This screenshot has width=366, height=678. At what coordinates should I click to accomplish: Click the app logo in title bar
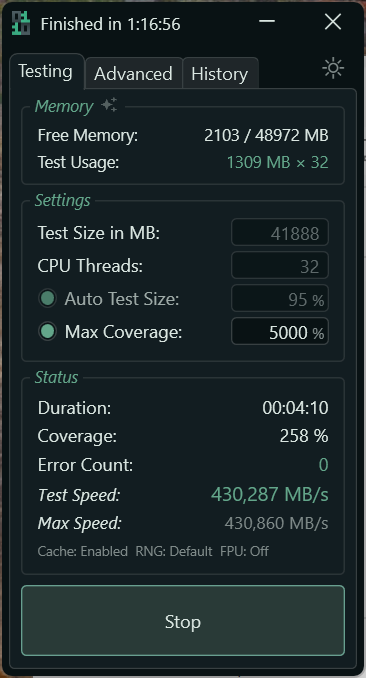click(x=20, y=23)
